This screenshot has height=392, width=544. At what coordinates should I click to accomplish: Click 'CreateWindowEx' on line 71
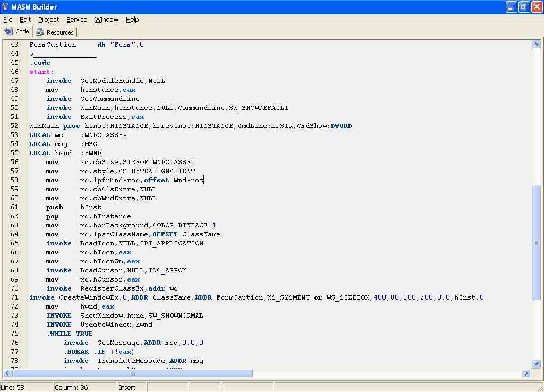[89, 297]
